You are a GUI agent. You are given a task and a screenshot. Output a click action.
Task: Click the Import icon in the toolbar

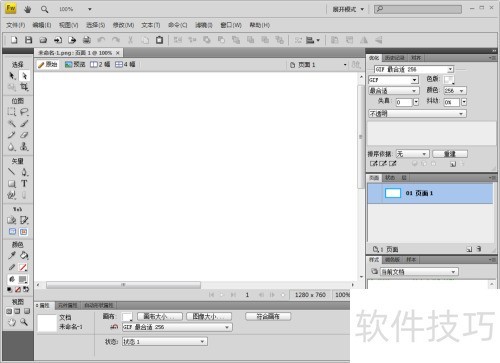coord(58,40)
